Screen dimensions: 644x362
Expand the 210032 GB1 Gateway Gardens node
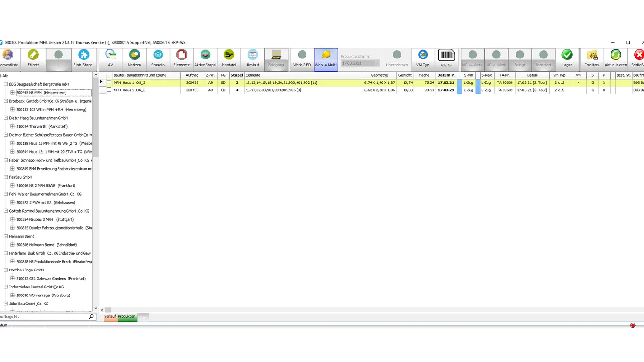click(12, 279)
